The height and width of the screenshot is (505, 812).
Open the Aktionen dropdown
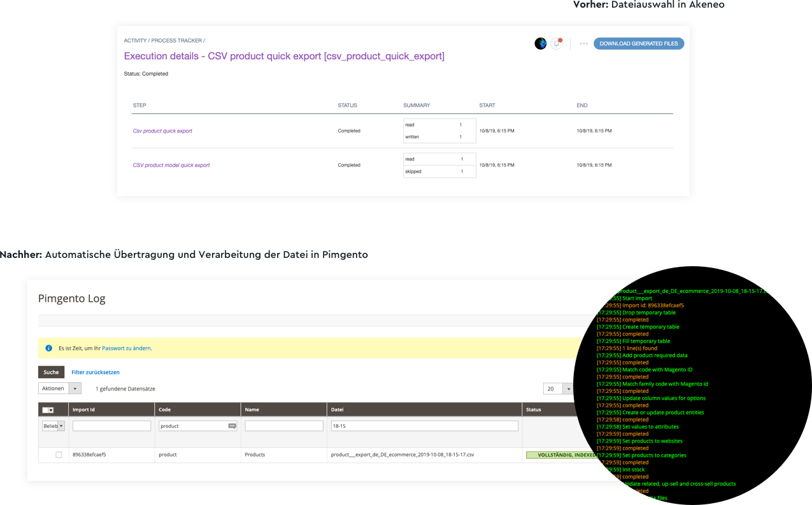pyautogui.click(x=60, y=388)
